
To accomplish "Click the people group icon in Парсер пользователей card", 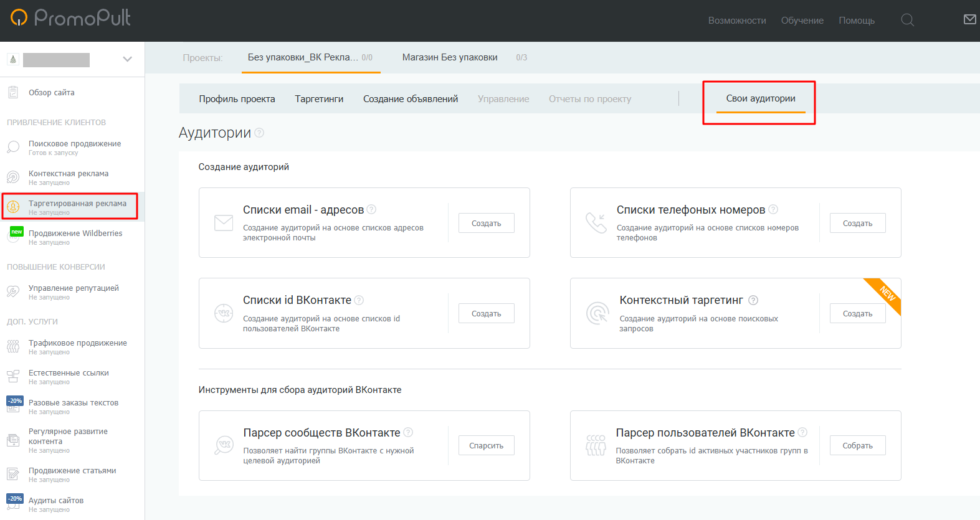I will coord(596,445).
